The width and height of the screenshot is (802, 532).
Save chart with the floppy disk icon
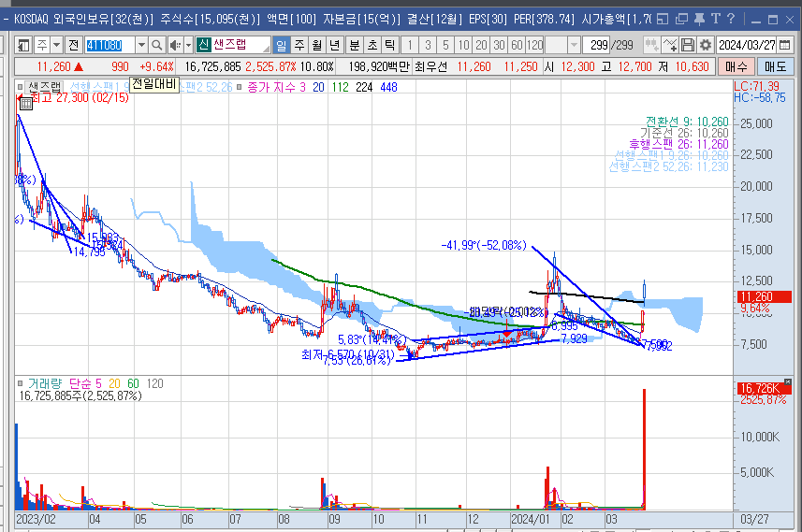(x=688, y=46)
